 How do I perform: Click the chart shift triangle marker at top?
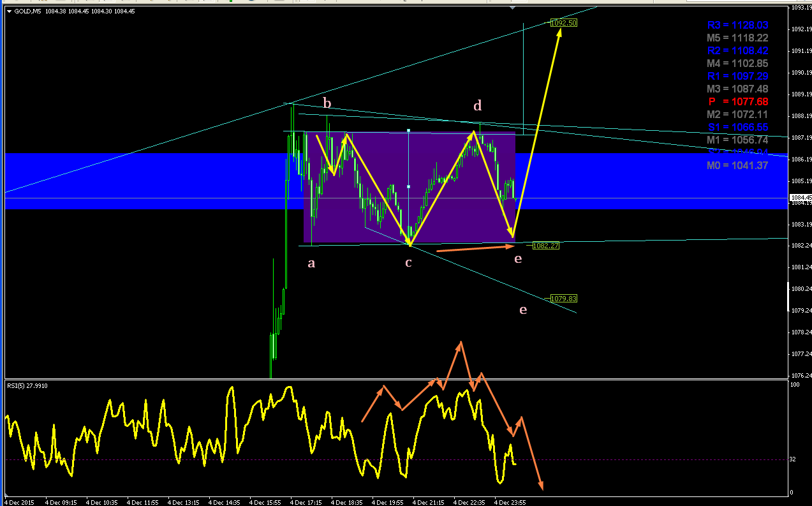(512, 8)
